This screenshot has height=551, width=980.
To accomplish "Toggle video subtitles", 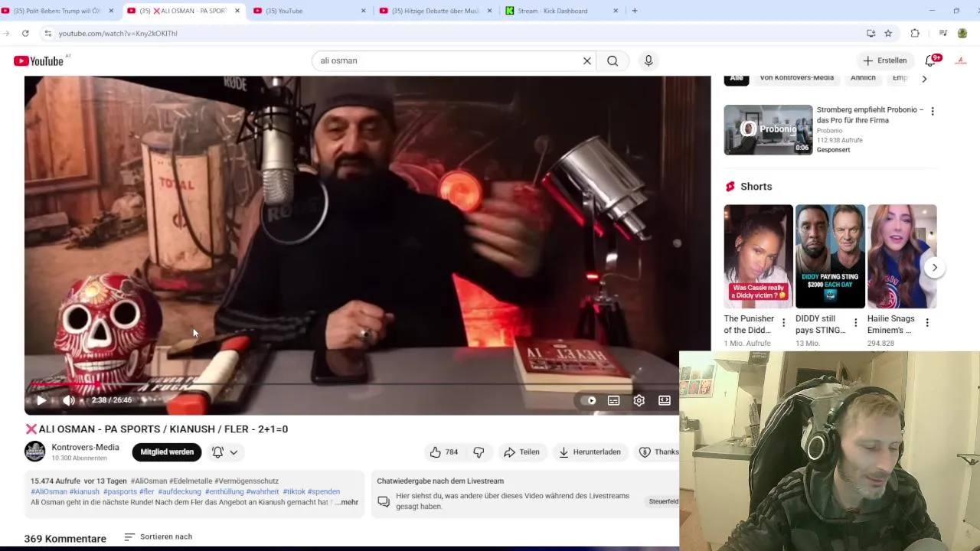I will [613, 400].
